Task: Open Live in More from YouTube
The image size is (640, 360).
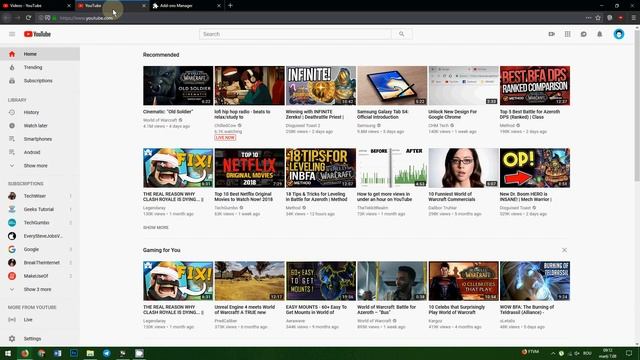Action: point(40,320)
